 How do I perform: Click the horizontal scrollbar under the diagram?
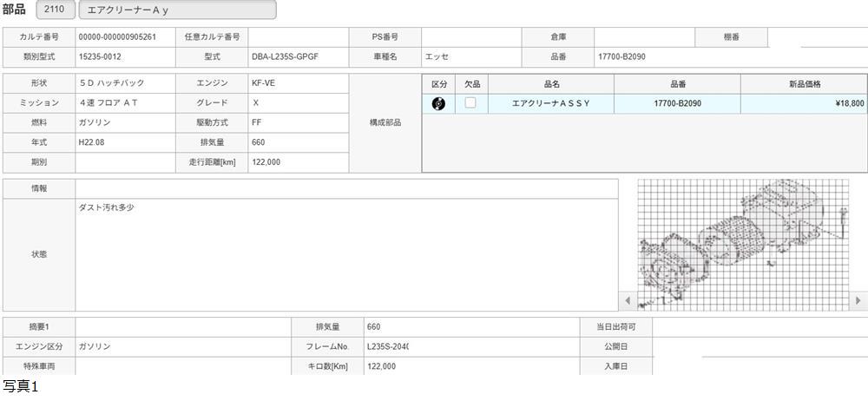[744, 300]
